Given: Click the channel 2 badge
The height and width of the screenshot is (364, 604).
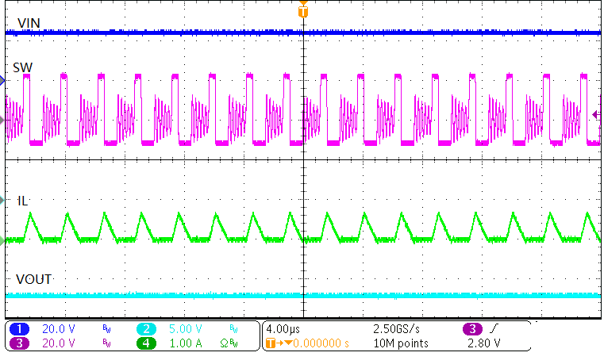Looking at the screenshot, I should [146, 329].
